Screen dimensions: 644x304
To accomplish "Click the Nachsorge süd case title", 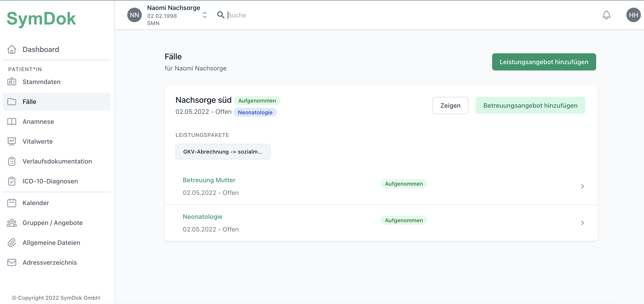I will 204,100.
